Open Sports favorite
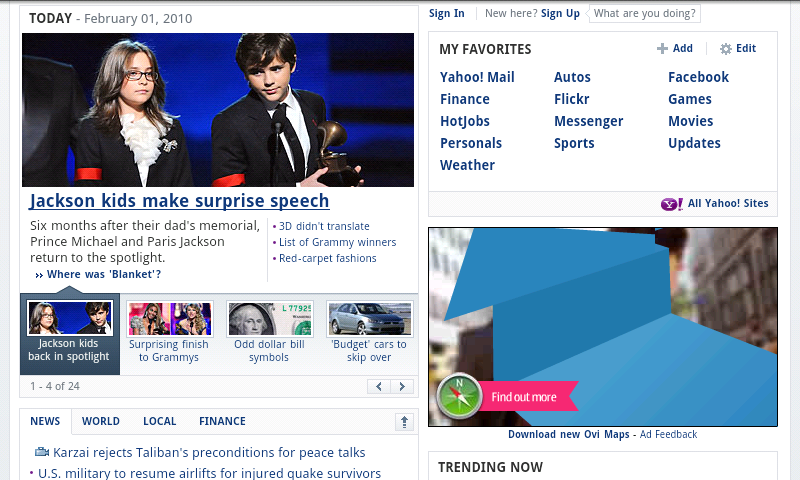 pyautogui.click(x=574, y=143)
